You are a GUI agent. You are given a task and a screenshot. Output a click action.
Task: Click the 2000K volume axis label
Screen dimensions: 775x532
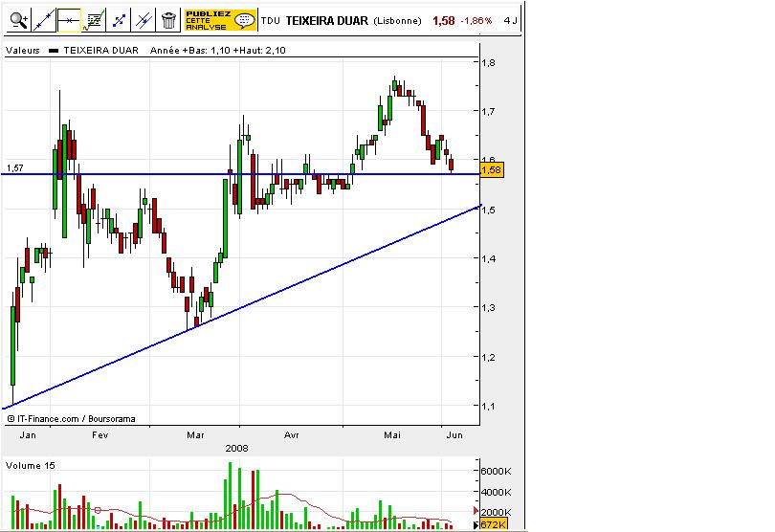pos(497,512)
